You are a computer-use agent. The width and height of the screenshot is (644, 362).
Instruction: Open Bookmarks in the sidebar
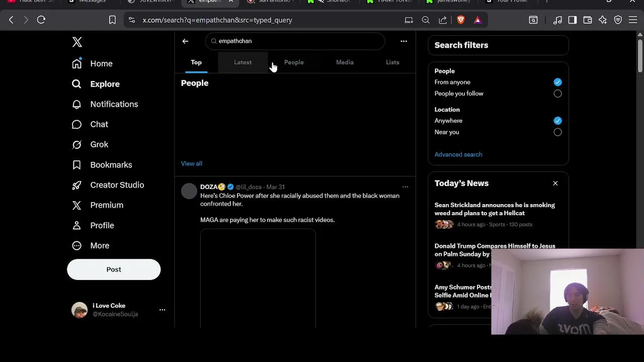[102, 165]
